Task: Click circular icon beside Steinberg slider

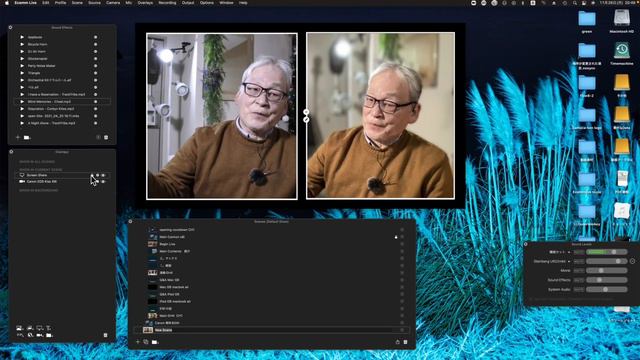Action: pyautogui.click(x=632, y=261)
